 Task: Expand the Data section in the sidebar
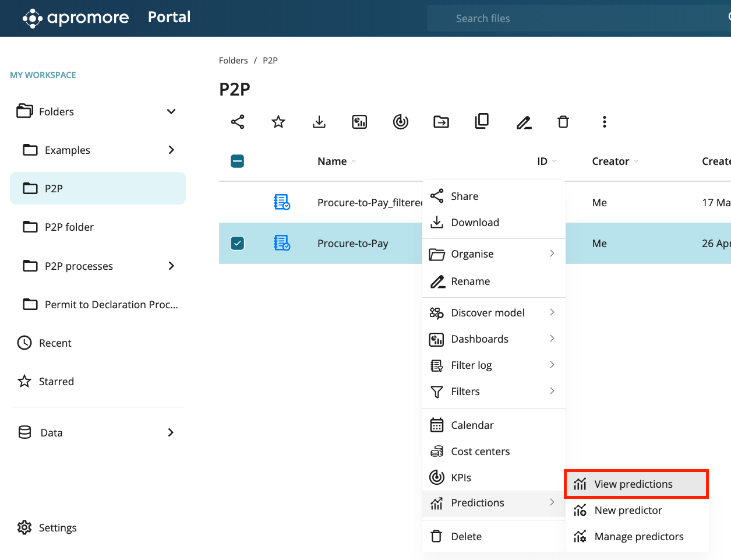[171, 432]
